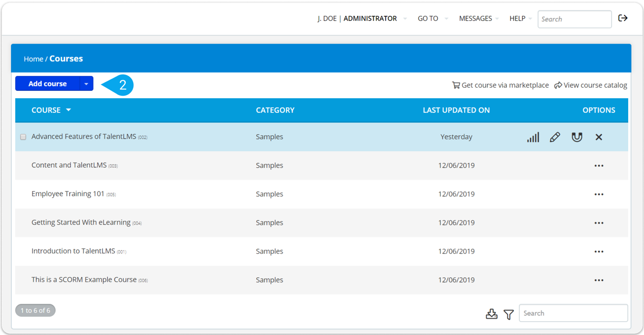
Task: Open Introduction to TalentLMS course
Action: point(73,251)
